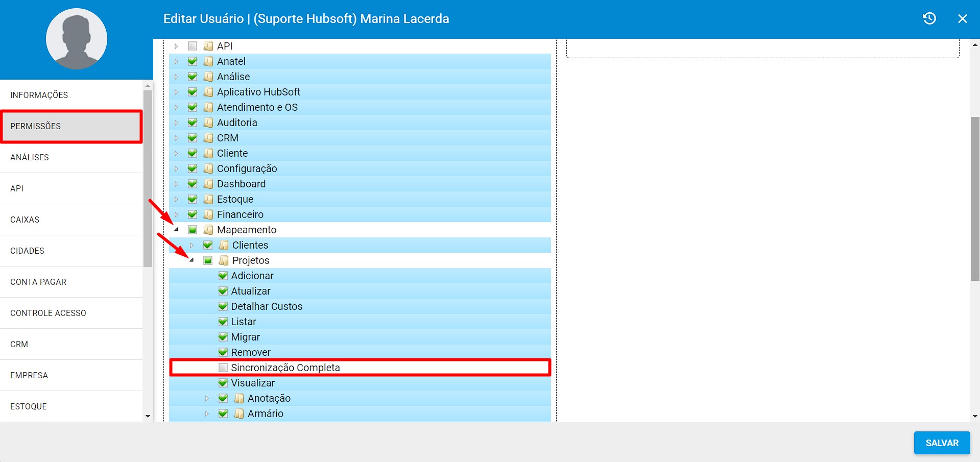The width and height of the screenshot is (980, 462).
Task: Uncheck the Detalhar Custos permission
Action: [x=223, y=306]
